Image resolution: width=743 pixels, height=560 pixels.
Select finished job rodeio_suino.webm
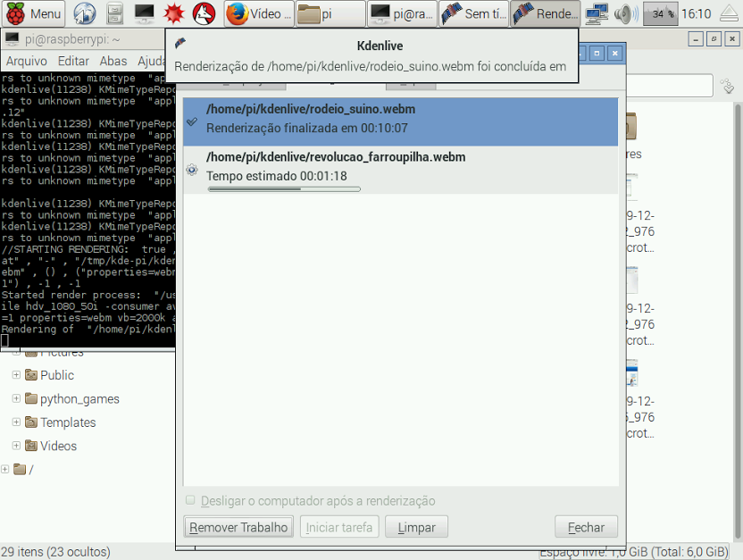[x=400, y=121]
